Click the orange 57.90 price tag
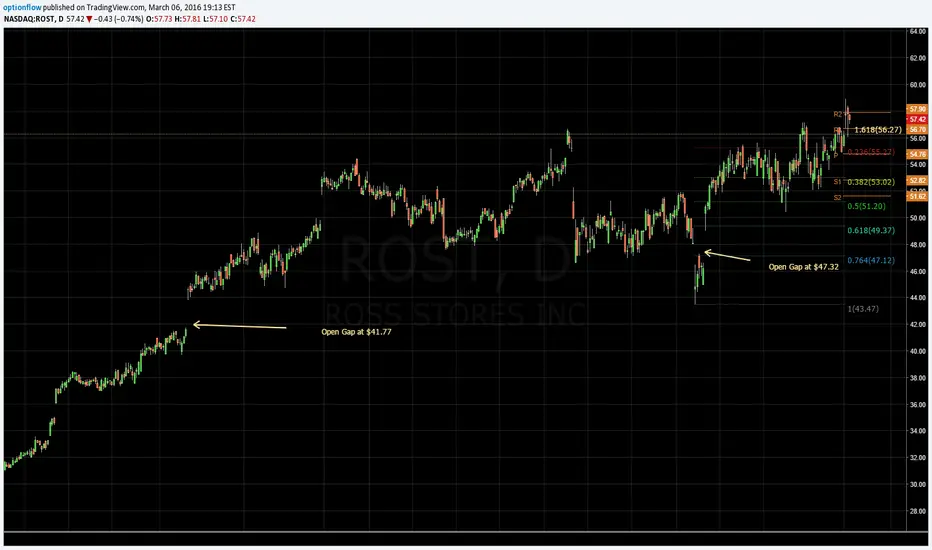The height and width of the screenshot is (550, 932). pyautogui.click(x=917, y=109)
